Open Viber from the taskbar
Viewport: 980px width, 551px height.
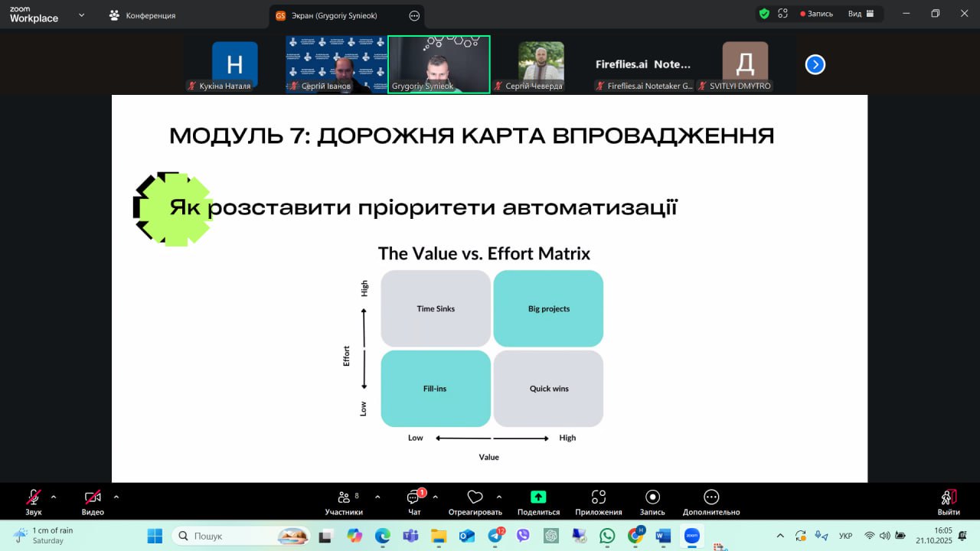click(523, 536)
